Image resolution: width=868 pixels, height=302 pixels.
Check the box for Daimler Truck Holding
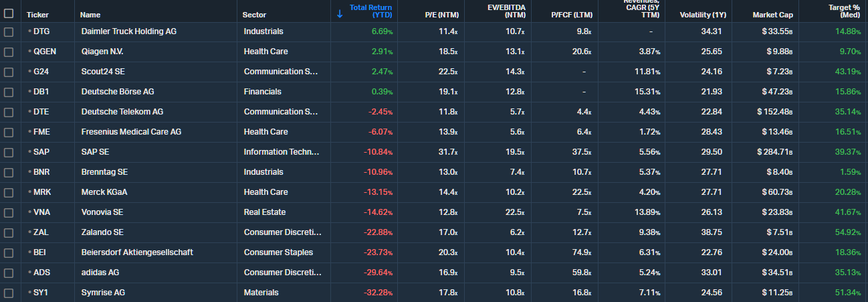9,31
